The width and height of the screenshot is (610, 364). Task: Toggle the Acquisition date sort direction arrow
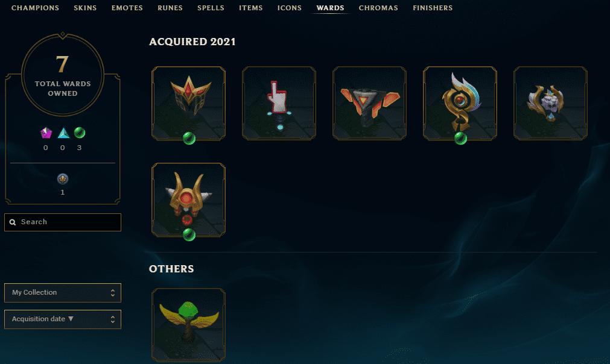pyautogui.click(x=71, y=319)
